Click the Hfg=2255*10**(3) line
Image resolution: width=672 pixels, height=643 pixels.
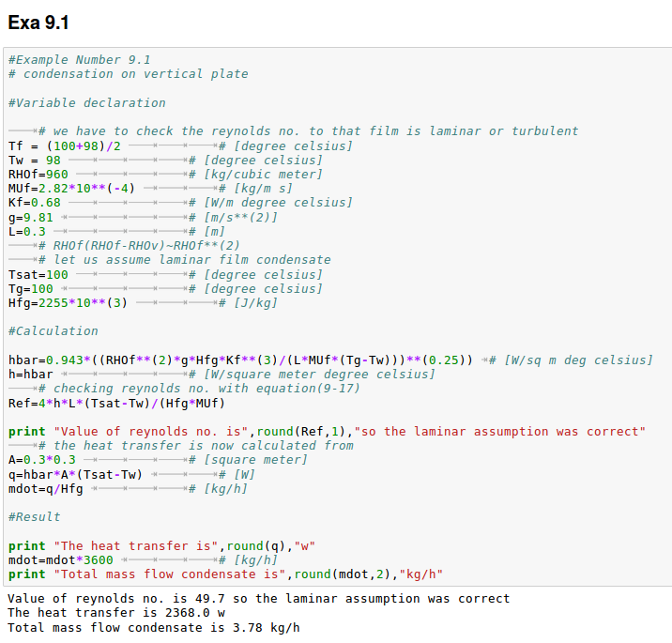(x=68, y=303)
